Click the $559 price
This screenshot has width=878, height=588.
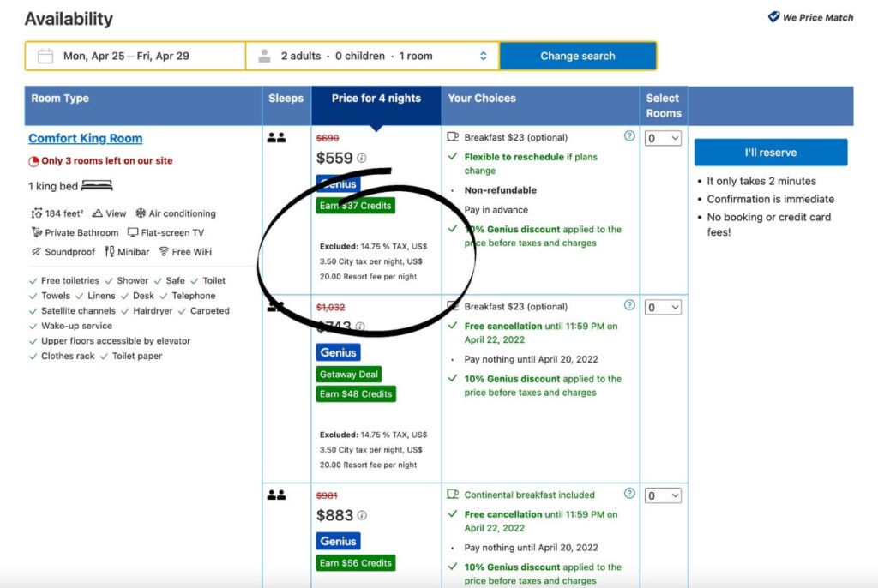(x=334, y=158)
